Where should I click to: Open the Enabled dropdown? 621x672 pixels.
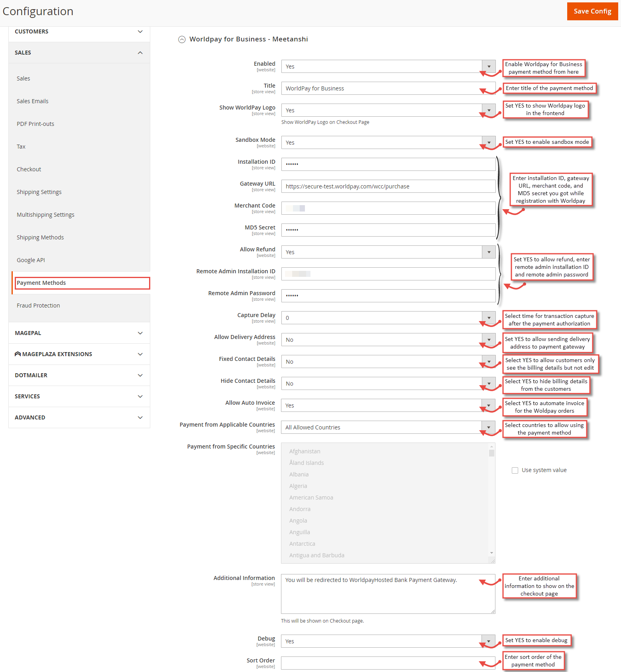click(388, 67)
